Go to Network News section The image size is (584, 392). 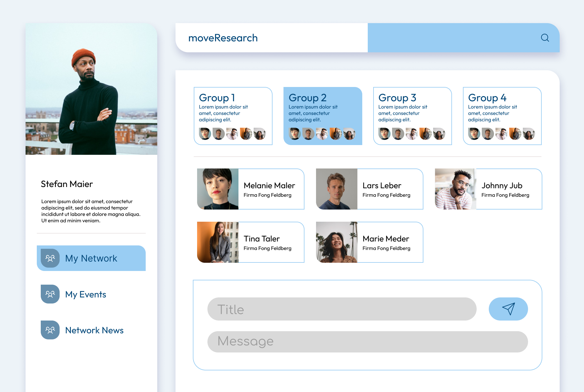(94, 330)
